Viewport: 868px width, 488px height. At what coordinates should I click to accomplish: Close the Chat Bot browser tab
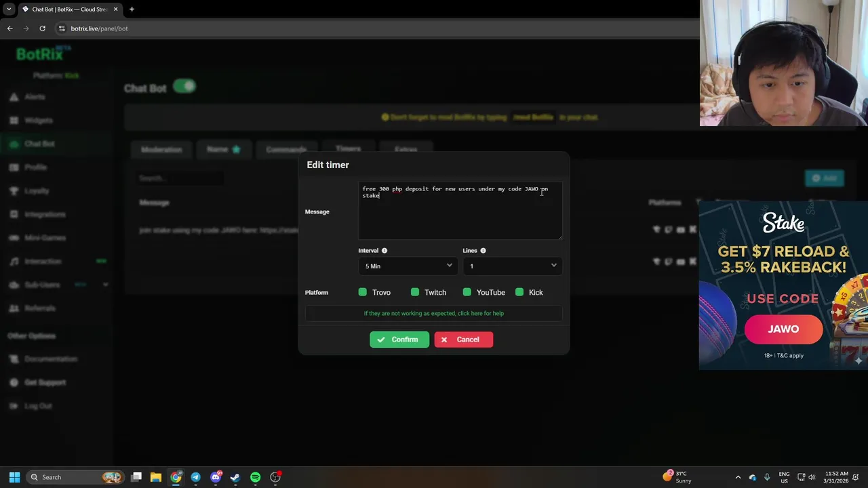pos(115,9)
